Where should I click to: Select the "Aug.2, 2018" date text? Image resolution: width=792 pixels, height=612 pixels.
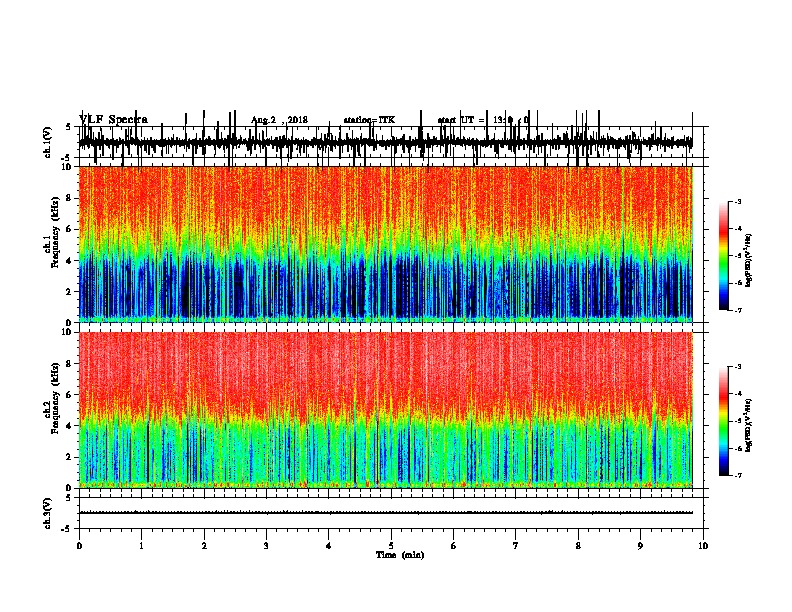[x=279, y=120]
